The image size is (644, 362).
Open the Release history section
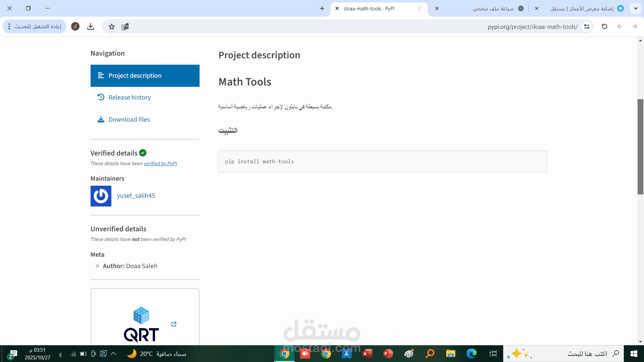(129, 97)
